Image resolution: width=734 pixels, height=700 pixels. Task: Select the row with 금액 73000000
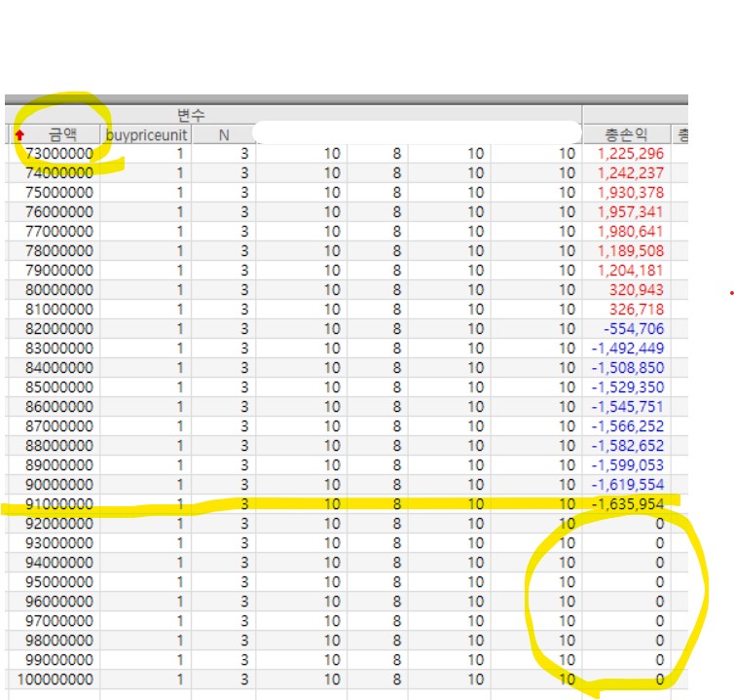click(x=58, y=154)
